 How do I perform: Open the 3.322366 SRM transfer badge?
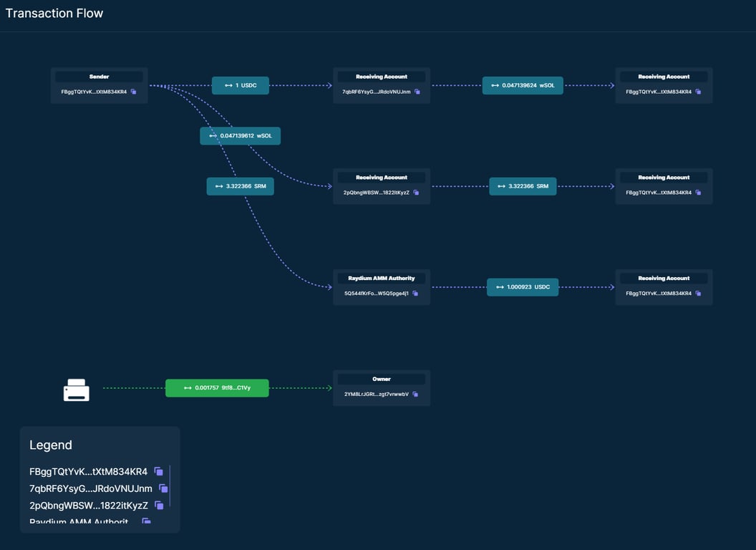[240, 185]
